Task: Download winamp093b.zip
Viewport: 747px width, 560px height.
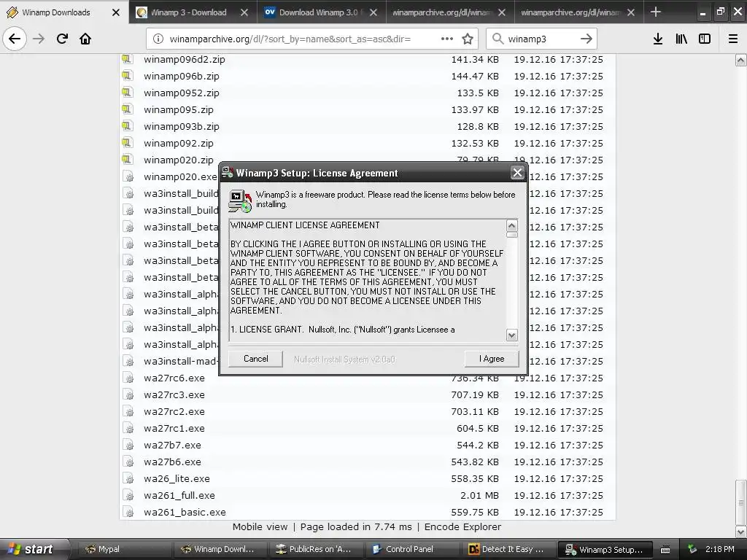Action: (182, 126)
